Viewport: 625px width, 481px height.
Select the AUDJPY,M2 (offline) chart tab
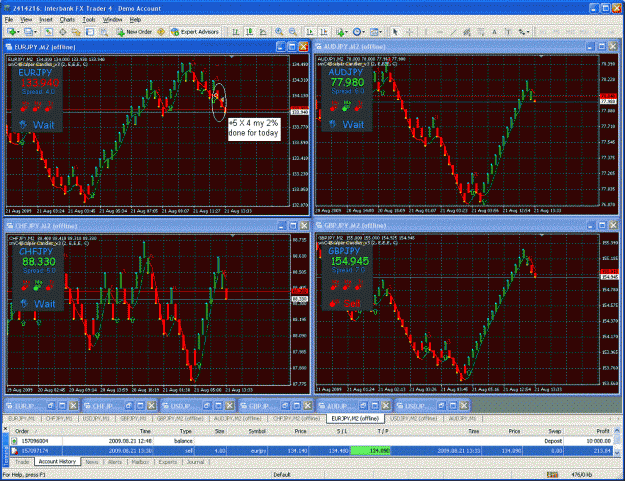click(x=238, y=418)
